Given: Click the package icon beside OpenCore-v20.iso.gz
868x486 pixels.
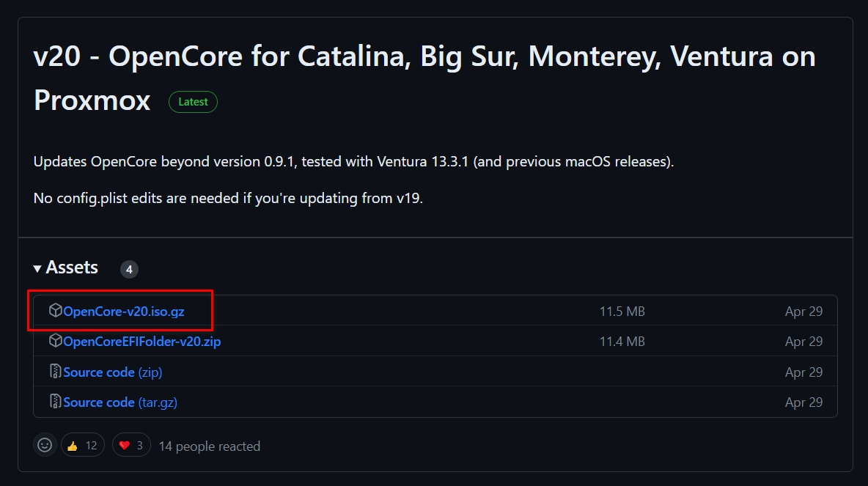Looking at the screenshot, I should click(x=55, y=311).
